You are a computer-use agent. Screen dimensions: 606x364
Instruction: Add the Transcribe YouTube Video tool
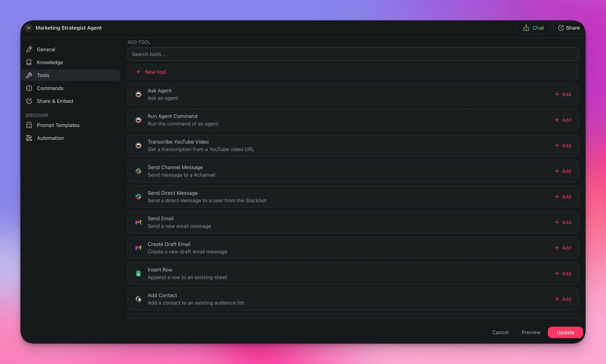point(563,145)
